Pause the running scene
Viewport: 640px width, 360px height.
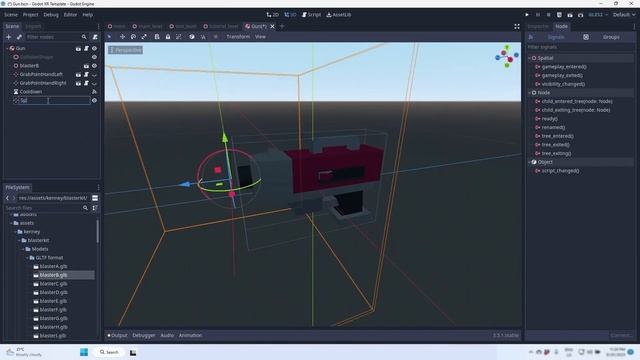[538, 15]
